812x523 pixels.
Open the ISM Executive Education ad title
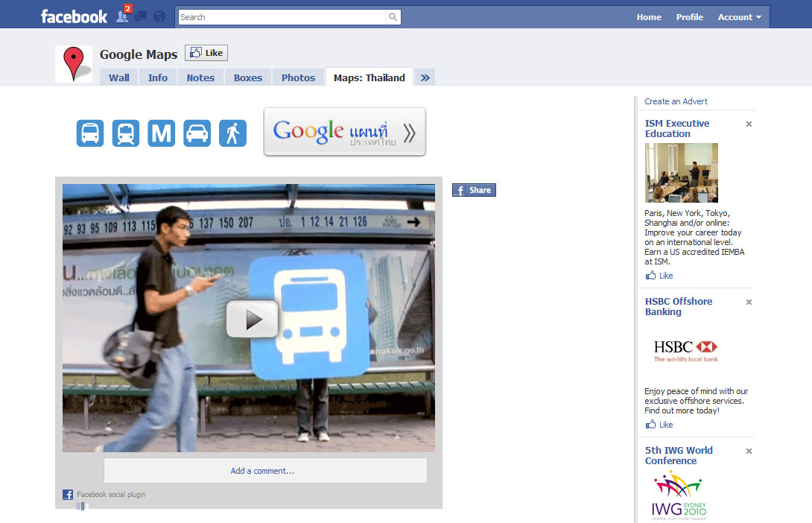pyautogui.click(x=677, y=128)
